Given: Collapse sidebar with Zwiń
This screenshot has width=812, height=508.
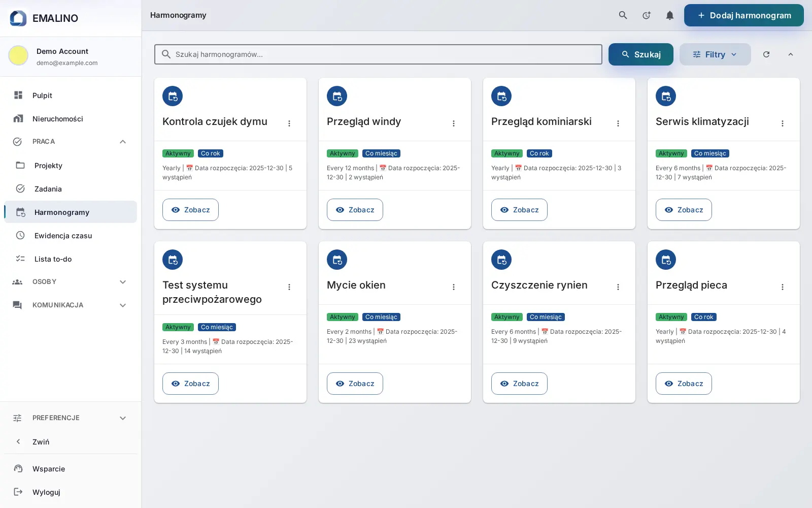Looking at the screenshot, I should (x=70, y=442).
